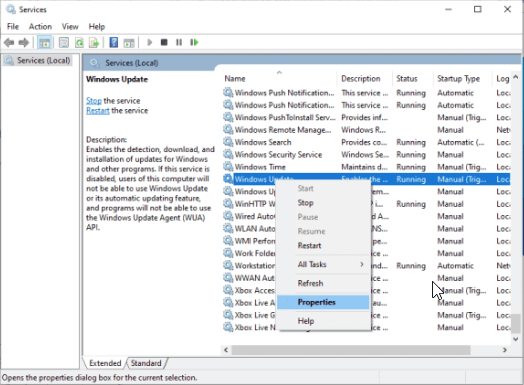Viewport: 524px width, 385px height.
Task: Select the Windows Security Service row
Action: click(x=366, y=154)
